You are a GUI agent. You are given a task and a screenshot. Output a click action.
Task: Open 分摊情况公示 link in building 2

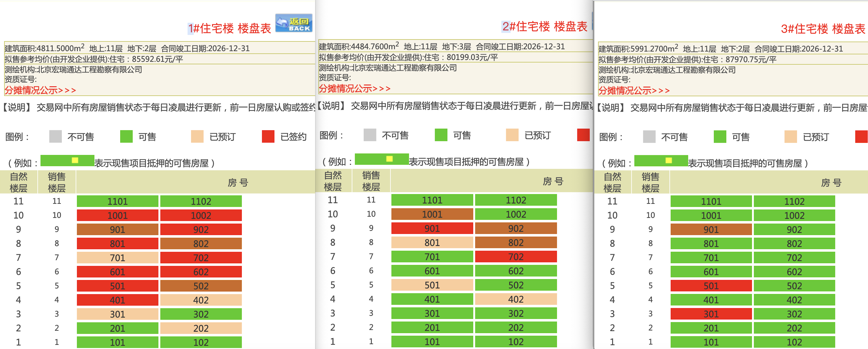355,89
